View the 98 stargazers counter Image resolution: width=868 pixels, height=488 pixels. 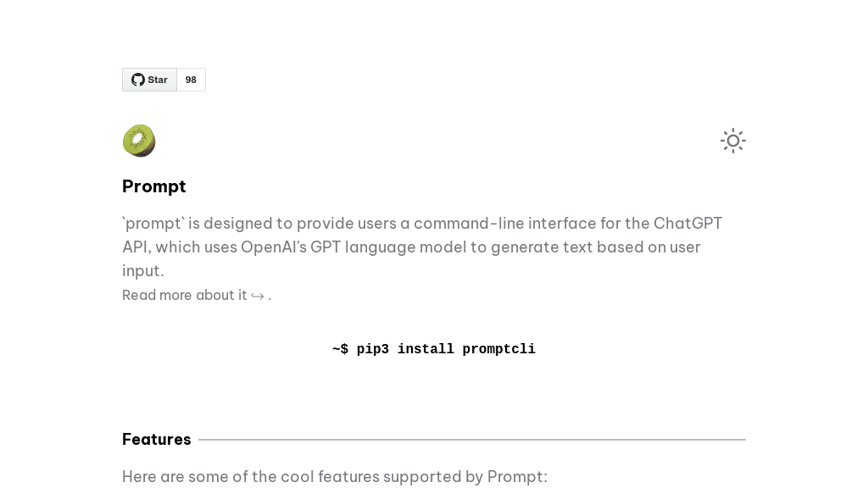[x=191, y=80]
